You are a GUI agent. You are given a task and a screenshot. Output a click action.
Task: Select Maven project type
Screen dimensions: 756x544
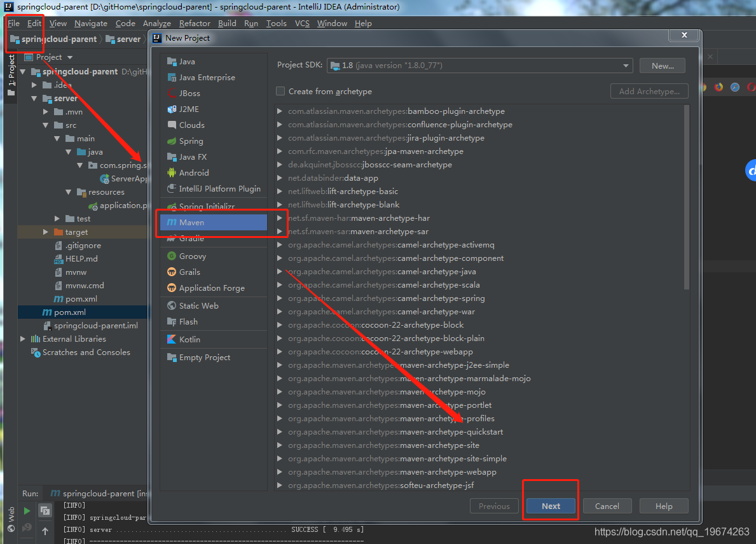coord(214,222)
